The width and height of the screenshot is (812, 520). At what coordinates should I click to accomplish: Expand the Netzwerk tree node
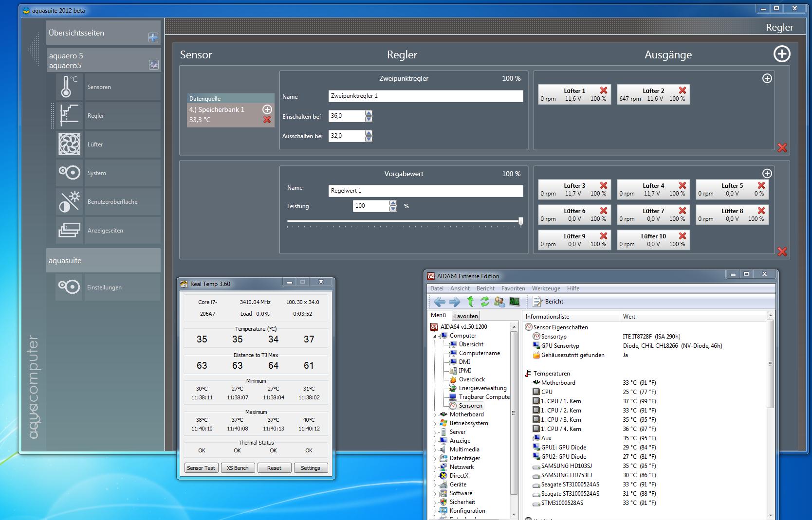coord(435,467)
